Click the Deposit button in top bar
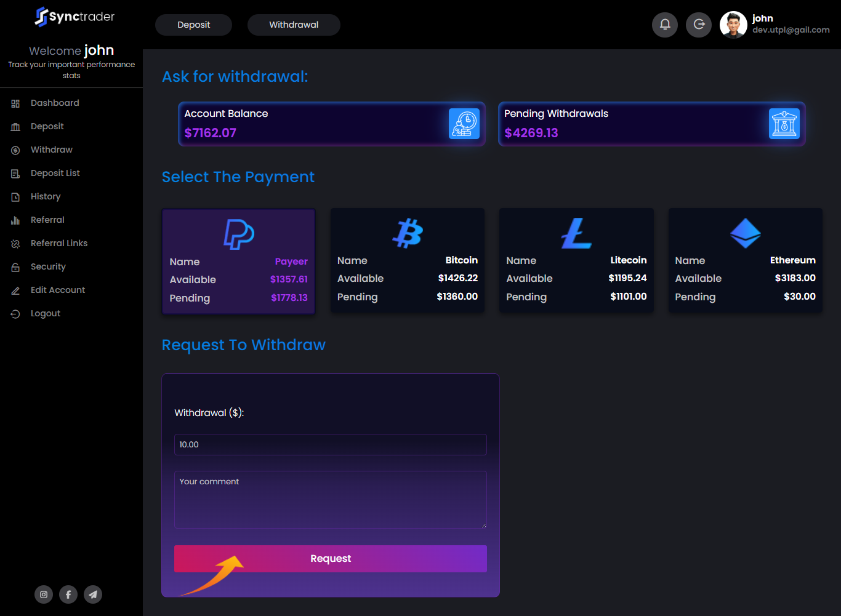Viewport: 841px width, 616px height. point(194,25)
